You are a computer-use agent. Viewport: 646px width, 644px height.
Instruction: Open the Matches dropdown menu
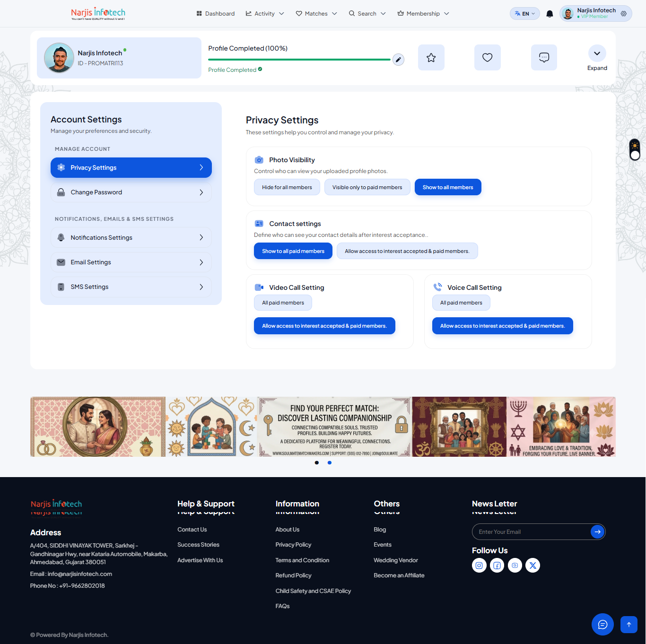316,14
